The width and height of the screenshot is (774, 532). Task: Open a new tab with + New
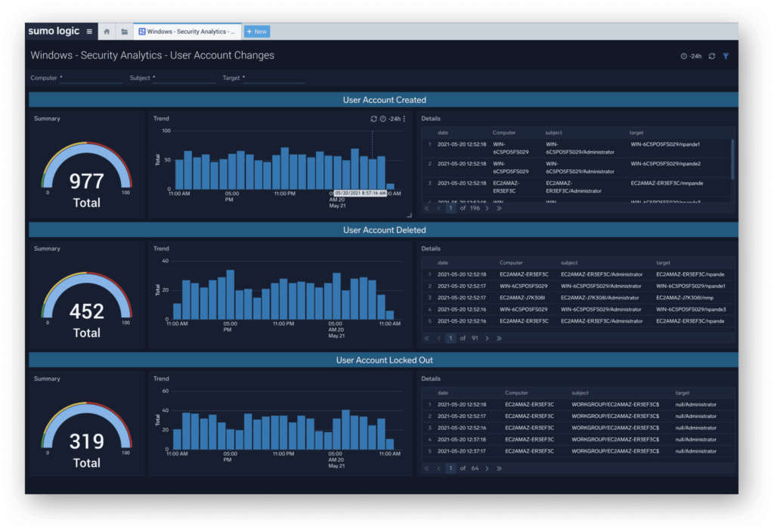257,32
